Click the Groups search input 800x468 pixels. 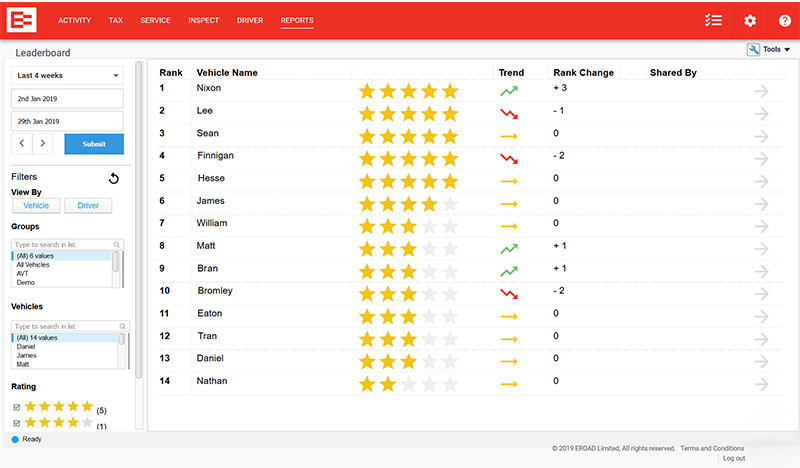coord(67,244)
